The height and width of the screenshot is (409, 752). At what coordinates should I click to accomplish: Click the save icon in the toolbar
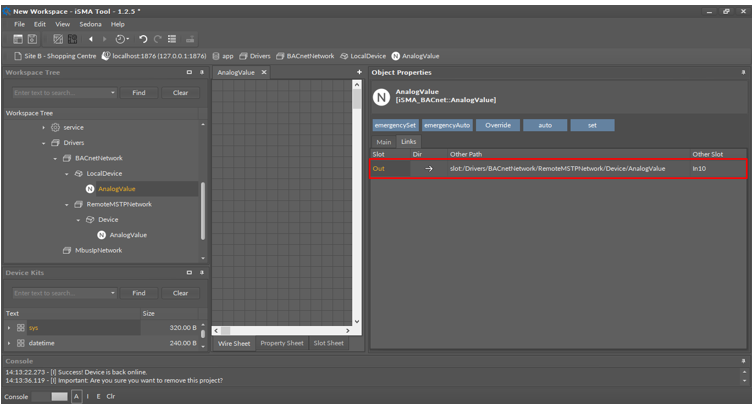click(x=32, y=39)
